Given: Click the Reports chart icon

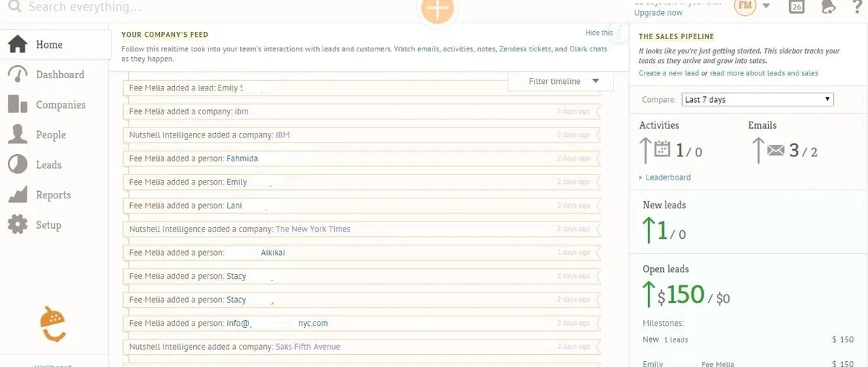Looking at the screenshot, I should [17, 195].
